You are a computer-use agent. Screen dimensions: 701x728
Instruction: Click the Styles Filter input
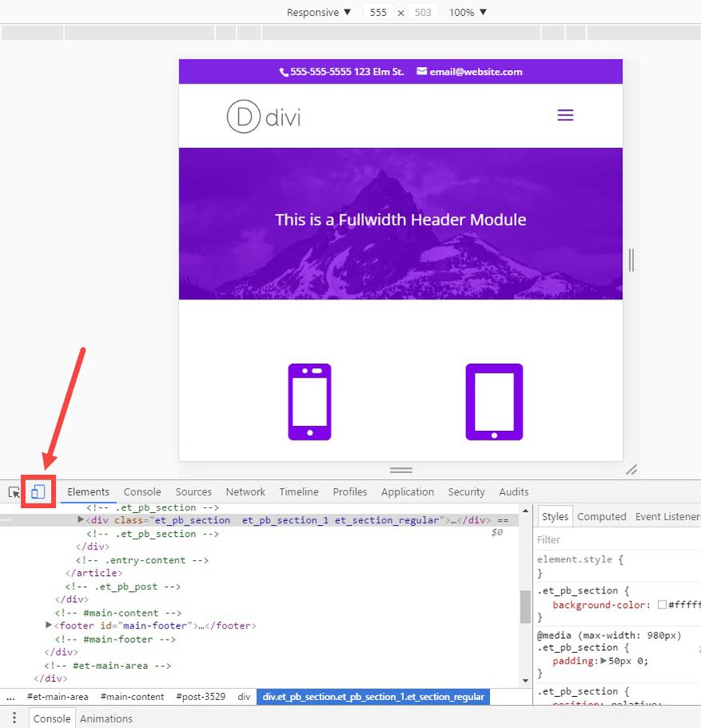(617, 539)
